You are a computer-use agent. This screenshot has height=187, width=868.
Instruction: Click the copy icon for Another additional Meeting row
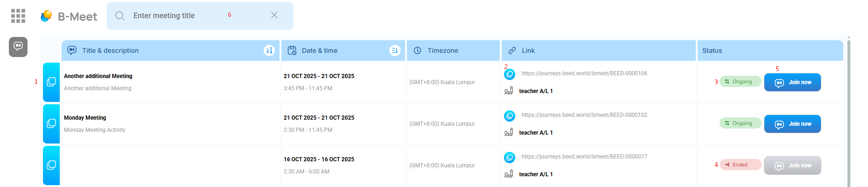51,82
